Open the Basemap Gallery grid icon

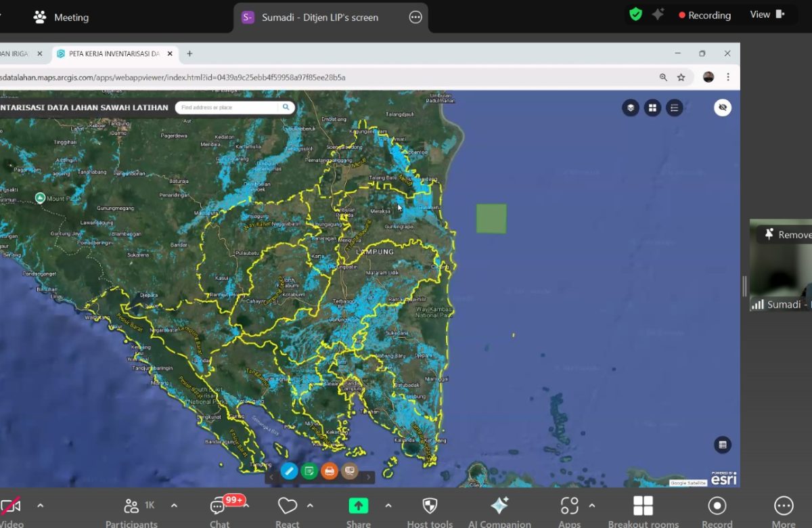pos(652,108)
